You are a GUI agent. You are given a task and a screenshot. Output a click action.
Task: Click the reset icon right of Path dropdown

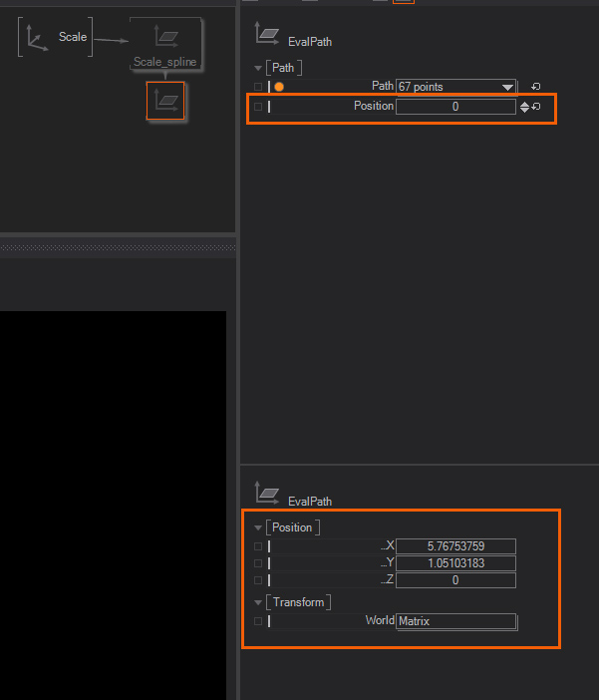[x=536, y=87]
